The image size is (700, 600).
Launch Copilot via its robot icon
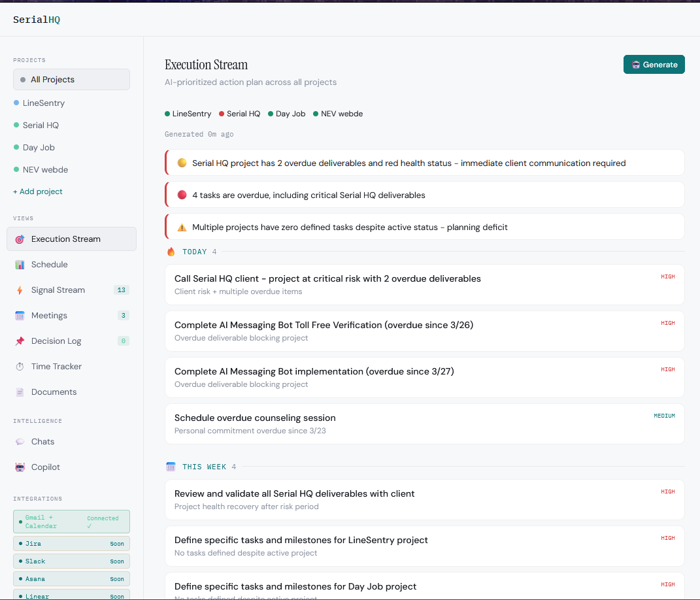tap(20, 467)
